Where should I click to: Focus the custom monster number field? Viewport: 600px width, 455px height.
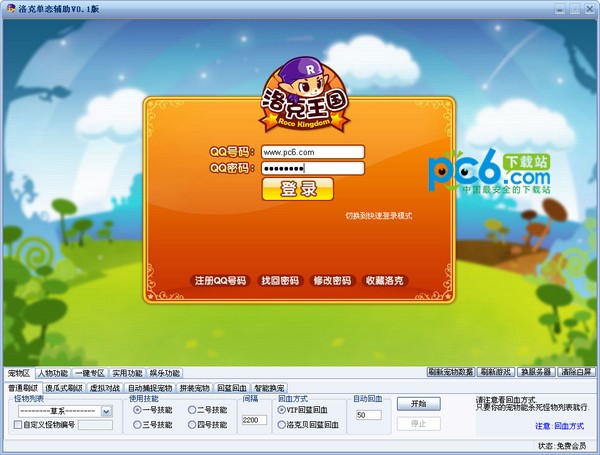click(95, 425)
